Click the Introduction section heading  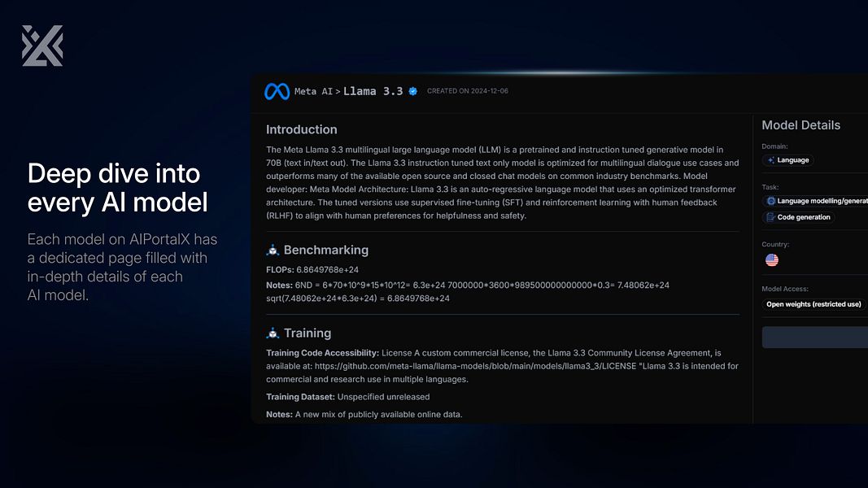[x=302, y=129]
